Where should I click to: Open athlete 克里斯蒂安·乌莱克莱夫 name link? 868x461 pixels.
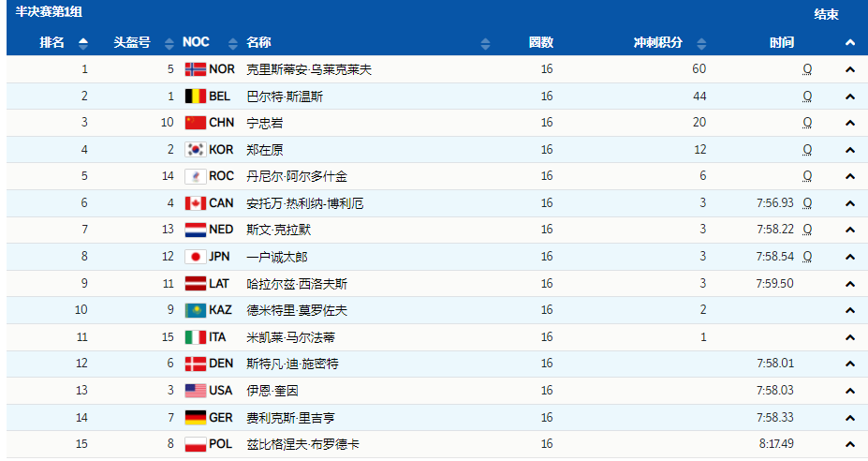[x=309, y=69]
